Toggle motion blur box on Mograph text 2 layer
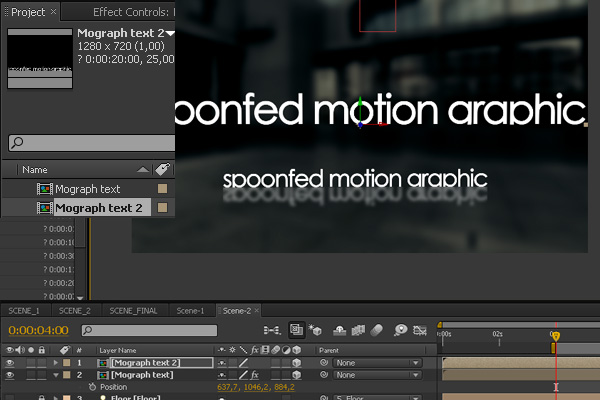 275,362
